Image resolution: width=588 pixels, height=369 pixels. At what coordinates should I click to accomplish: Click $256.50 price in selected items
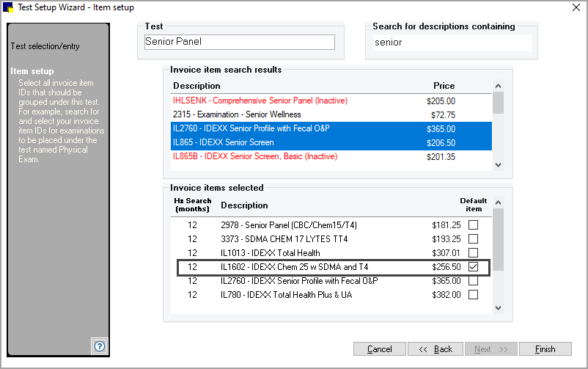446,267
